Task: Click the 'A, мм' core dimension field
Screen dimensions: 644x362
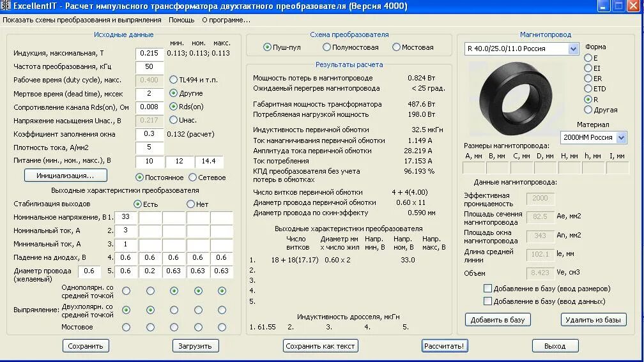Action: tap(473, 167)
